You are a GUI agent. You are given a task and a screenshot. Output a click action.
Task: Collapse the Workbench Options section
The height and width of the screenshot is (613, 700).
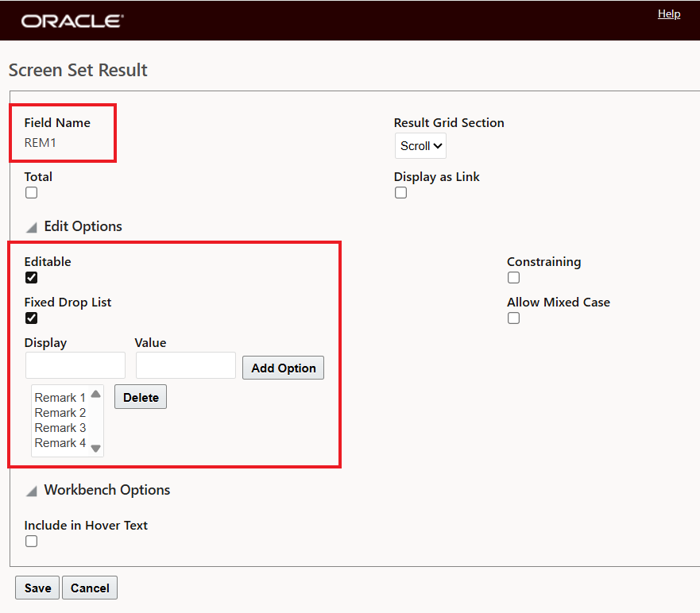[x=31, y=492]
